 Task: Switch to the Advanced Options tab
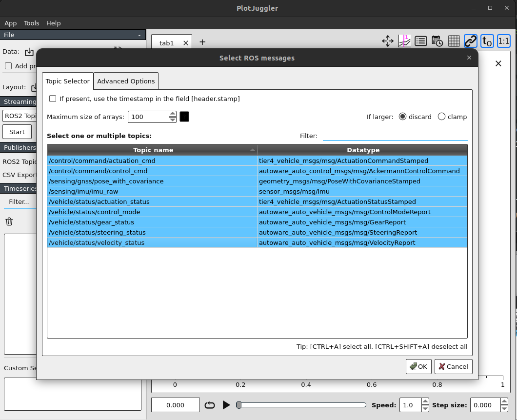click(126, 81)
